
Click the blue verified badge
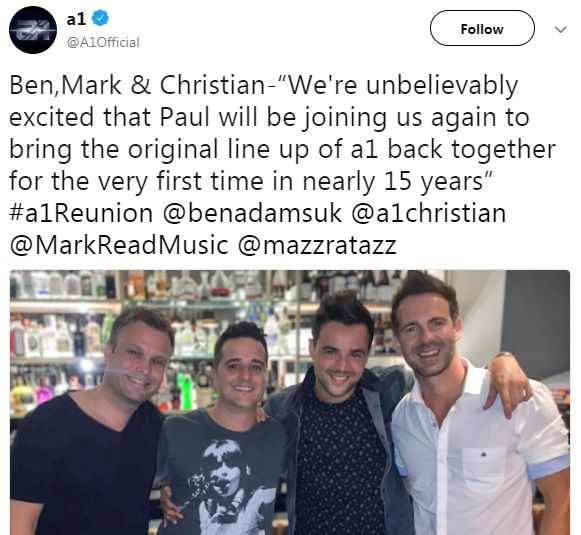[x=100, y=18]
